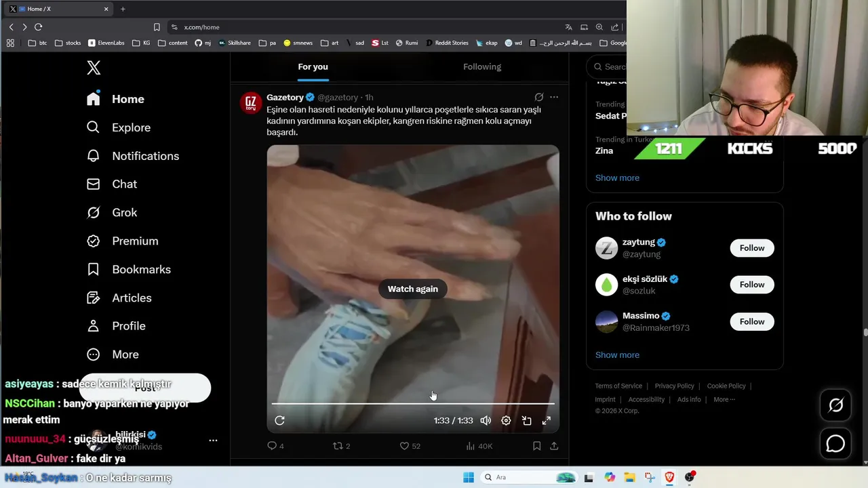
Task: Open the Gazetory account name link
Action: coord(285,97)
